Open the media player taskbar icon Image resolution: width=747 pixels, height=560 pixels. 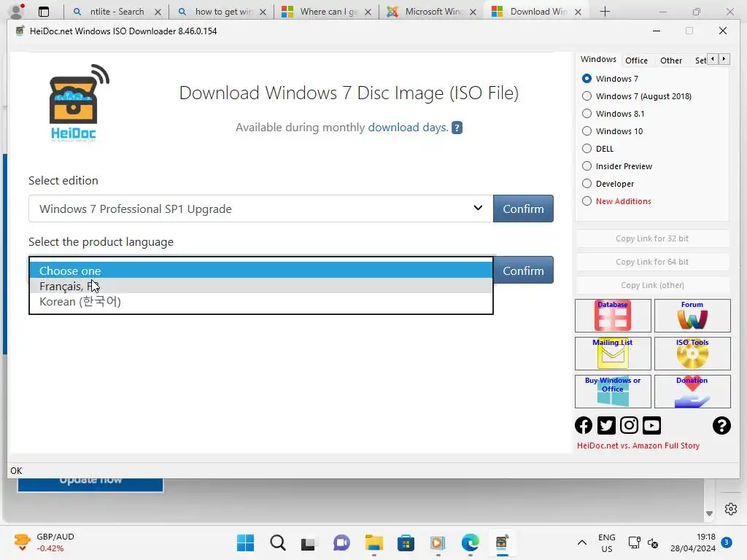point(438,542)
